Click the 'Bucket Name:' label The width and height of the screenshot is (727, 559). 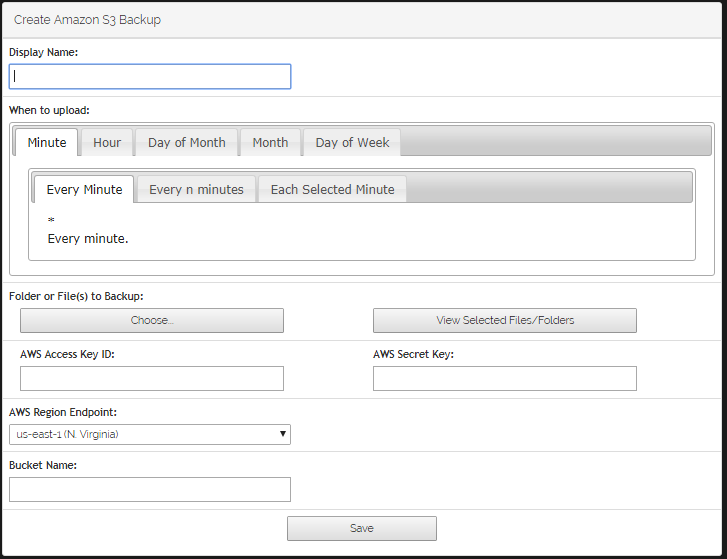tap(43, 465)
